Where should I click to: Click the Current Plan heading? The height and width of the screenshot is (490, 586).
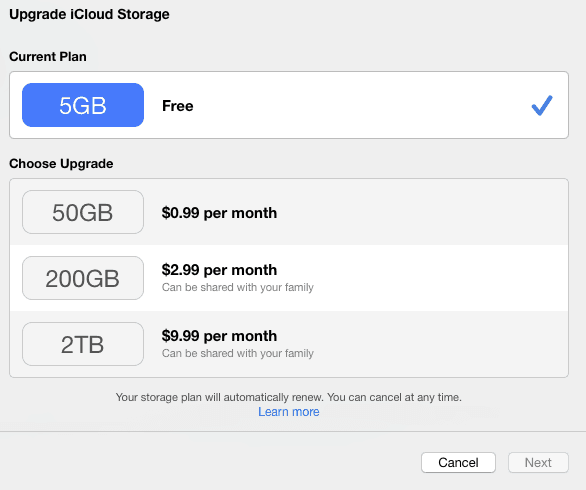click(x=48, y=56)
